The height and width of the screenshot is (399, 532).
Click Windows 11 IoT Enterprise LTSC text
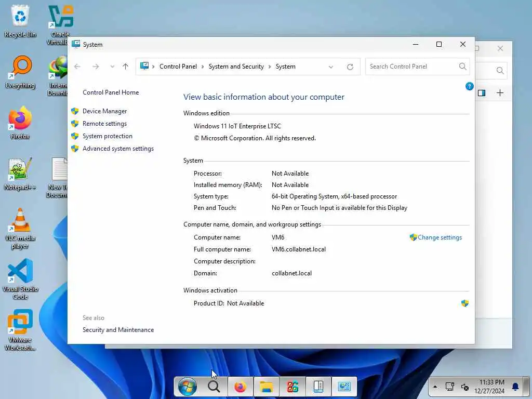point(237,126)
